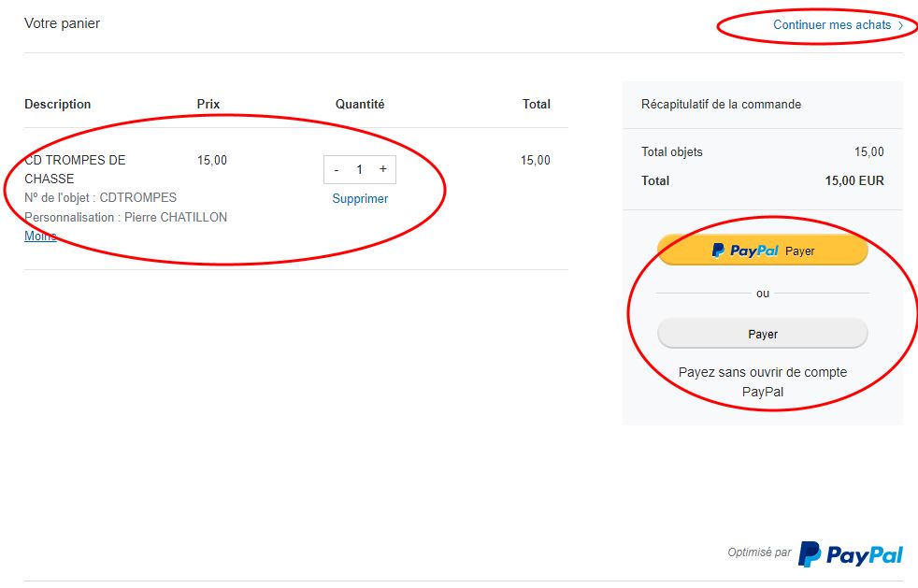Click the 15,00 EUR order total
The height and width of the screenshot is (588, 918).
[854, 181]
